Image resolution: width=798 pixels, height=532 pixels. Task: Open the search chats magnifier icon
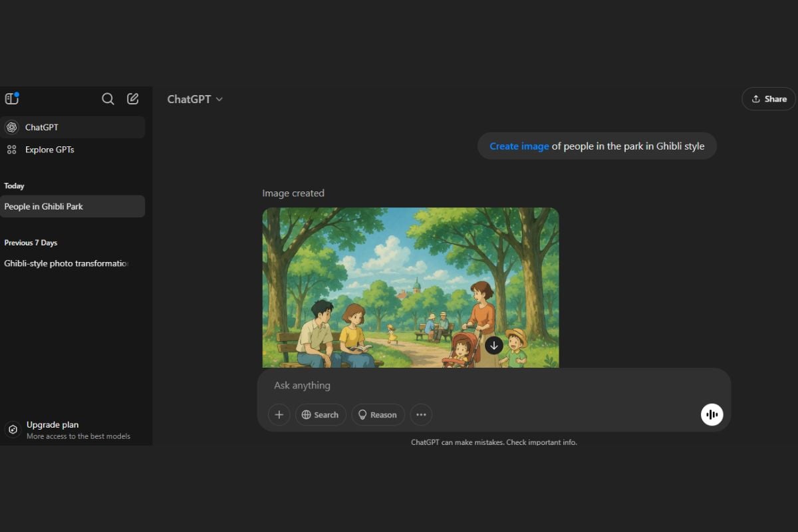(x=108, y=99)
